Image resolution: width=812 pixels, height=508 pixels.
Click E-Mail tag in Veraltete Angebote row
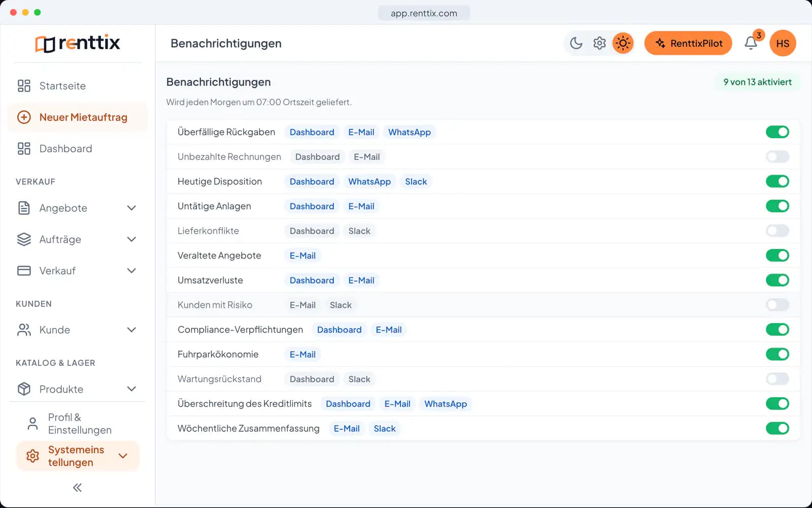302,256
